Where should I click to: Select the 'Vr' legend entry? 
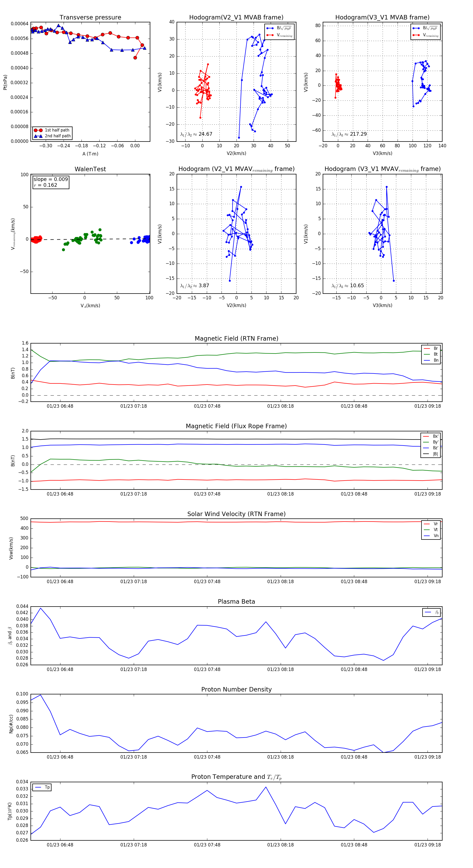click(x=431, y=524)
